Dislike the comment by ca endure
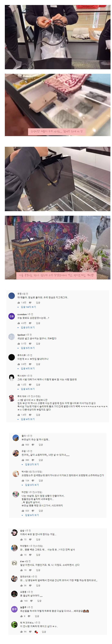112x644 pixels. (30, 323)
